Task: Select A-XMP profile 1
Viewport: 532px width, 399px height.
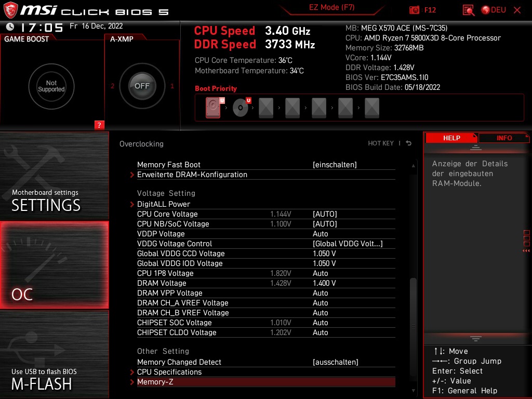Action: tap(172, 86)
